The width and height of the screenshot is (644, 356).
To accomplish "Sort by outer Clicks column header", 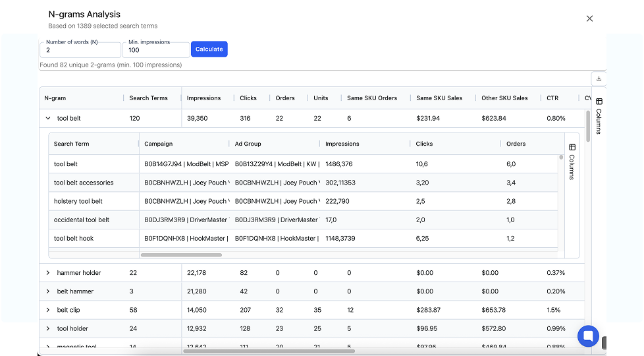I will click(248, 98).
